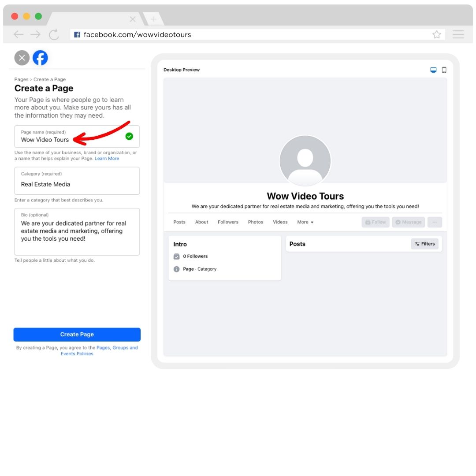Screen dimensions: 476x476
Task: Open the Filters button in Posts
Action: (425, 244)
